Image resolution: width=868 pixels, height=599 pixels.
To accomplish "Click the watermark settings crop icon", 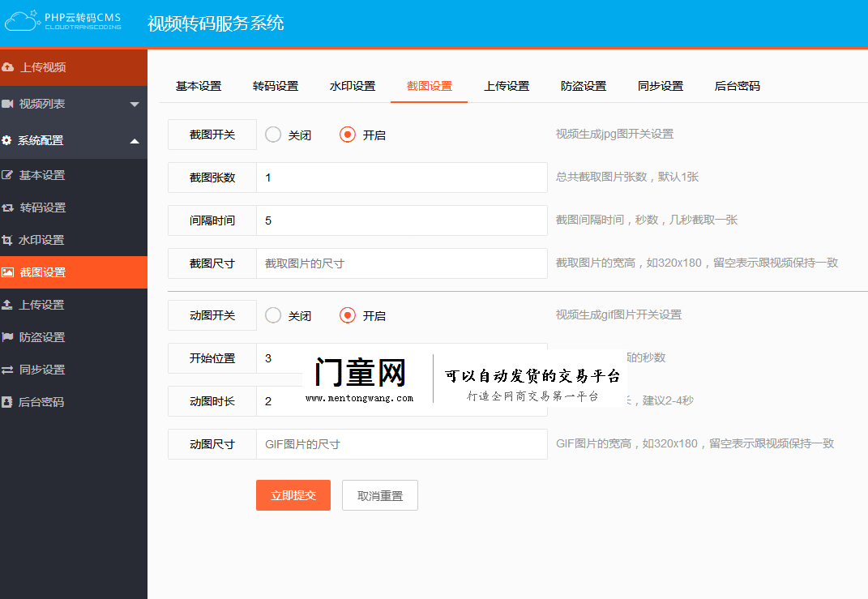I will tap(8, 240).
